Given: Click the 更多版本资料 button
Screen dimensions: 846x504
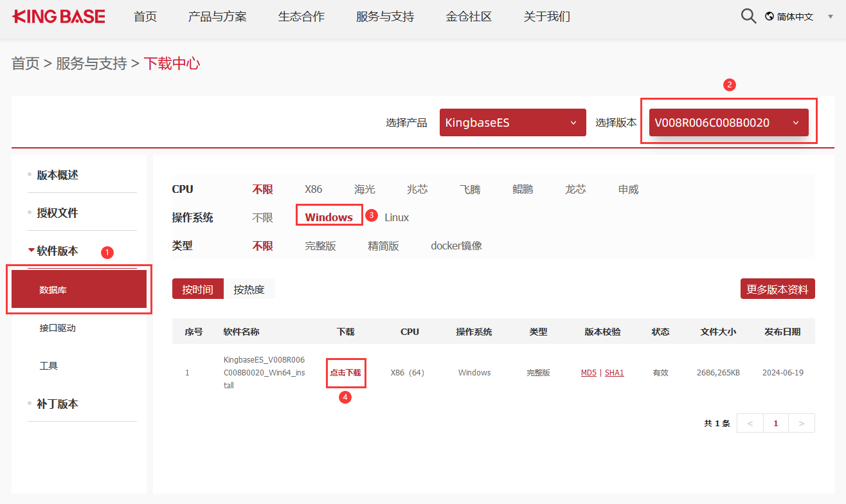Looking at the screenshot, I should (777, 289).
